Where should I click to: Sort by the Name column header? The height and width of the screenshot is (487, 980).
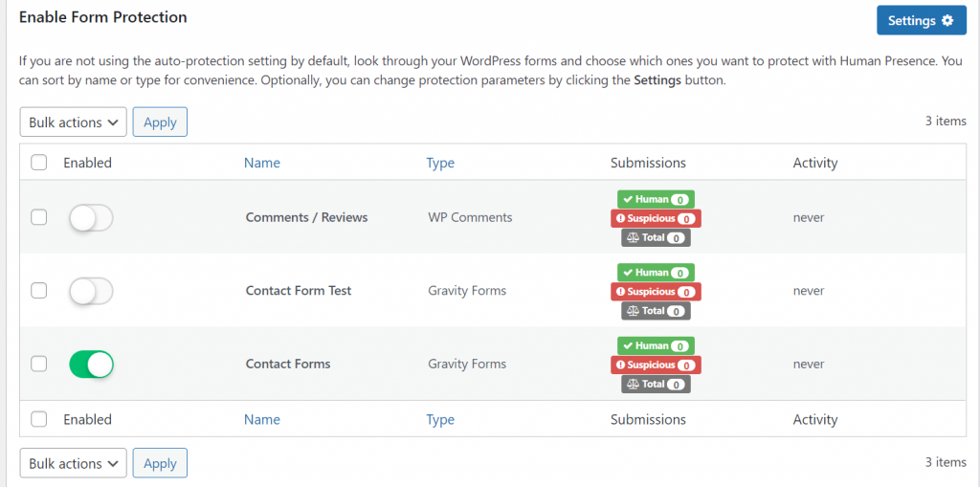click(262, 164)
